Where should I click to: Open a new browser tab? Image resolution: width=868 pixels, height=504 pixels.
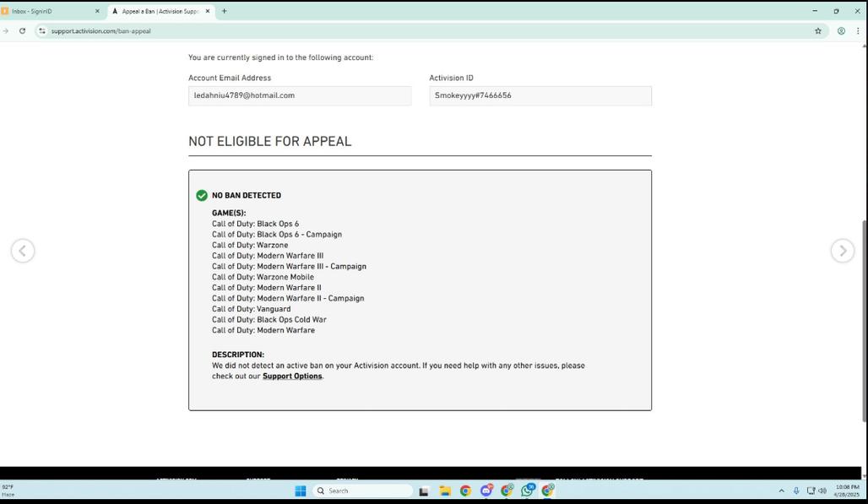[x=225, y=11]
